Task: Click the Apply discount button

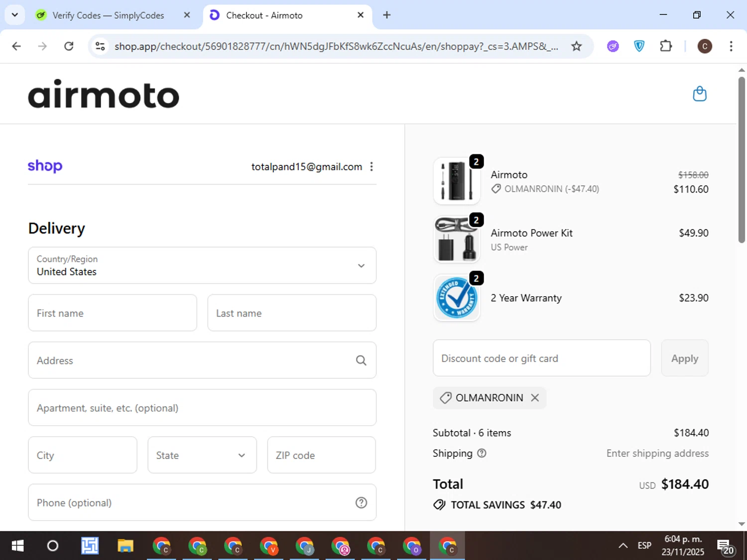Action: 685,358
